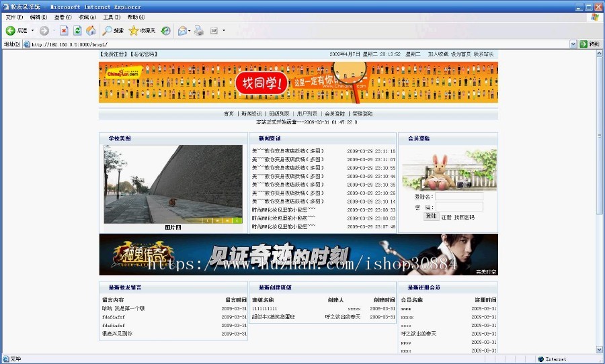
Task: Click the IE page icon in title bar
Action: click(x=6, y=7)
